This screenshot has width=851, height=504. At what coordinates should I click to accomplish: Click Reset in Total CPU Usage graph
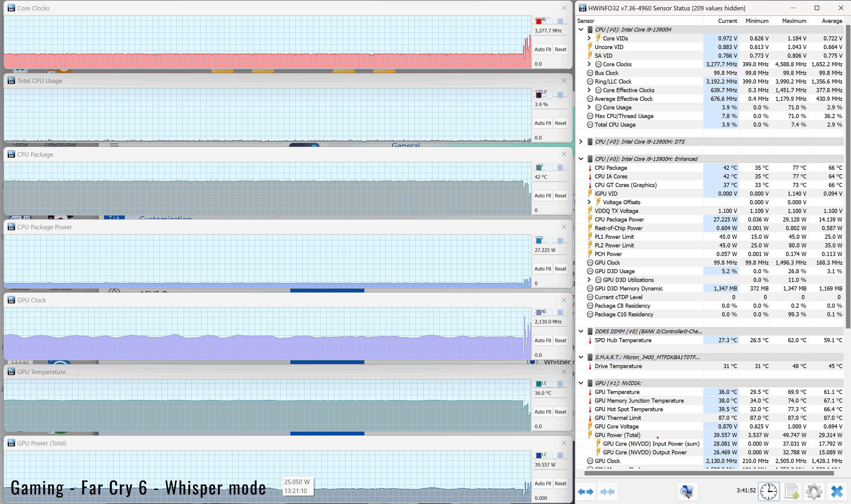tap(560, 123)
